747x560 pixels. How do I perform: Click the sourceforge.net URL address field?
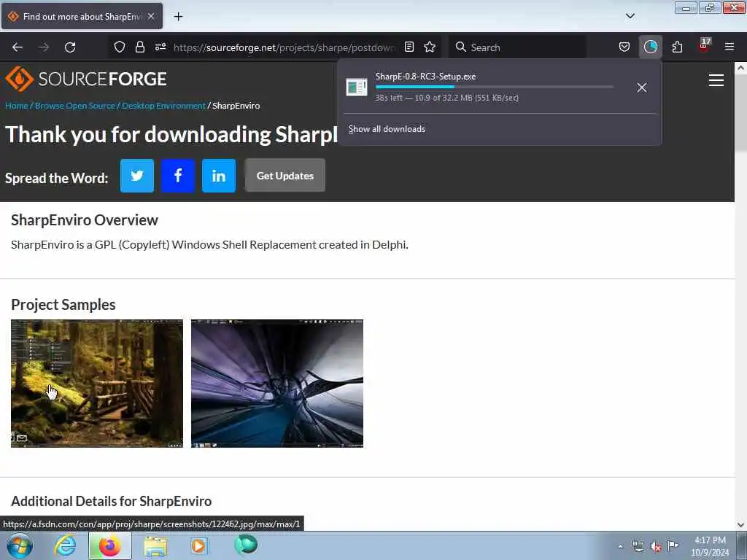click(x=284, y=47)
